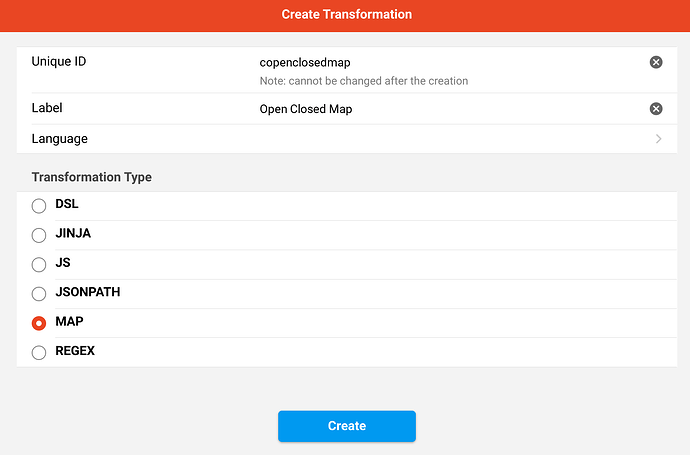Image resolution: width=690 pixels, height=455 pixels.
Task: Select the DSL transformation type
Action: point(39,206)
